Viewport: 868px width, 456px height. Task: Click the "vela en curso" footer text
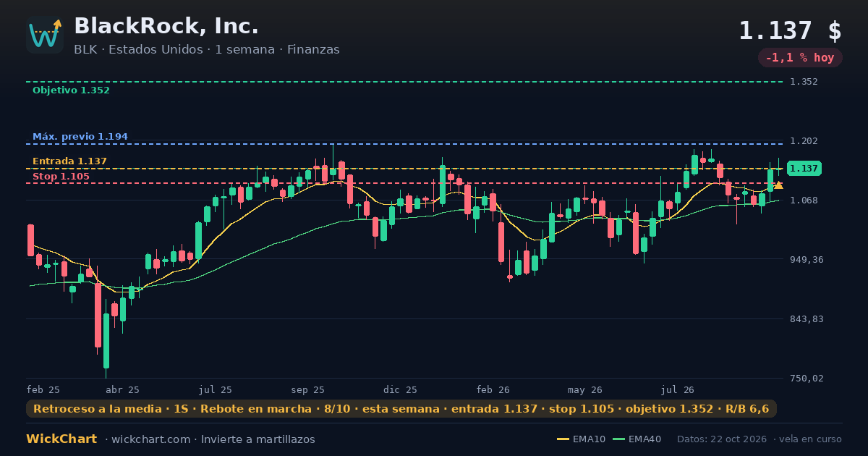tap(811, 439)
